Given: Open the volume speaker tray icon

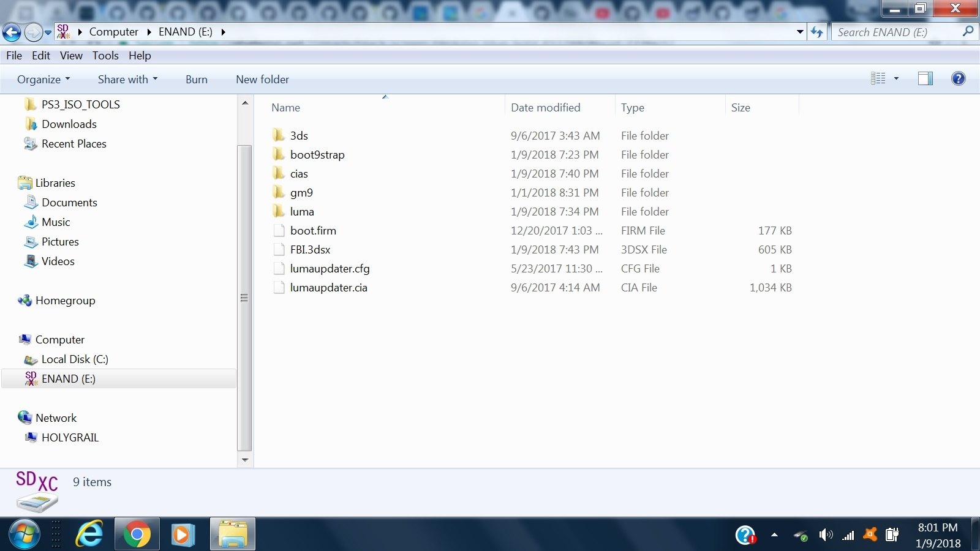Looking at the screenshot, I should pos(826,535).
